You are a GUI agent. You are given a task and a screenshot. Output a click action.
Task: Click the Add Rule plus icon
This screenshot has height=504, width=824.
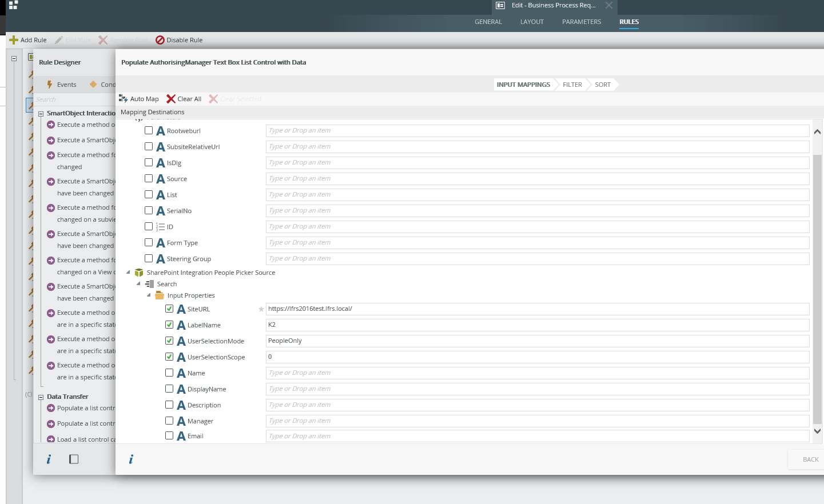click(14, 40)
